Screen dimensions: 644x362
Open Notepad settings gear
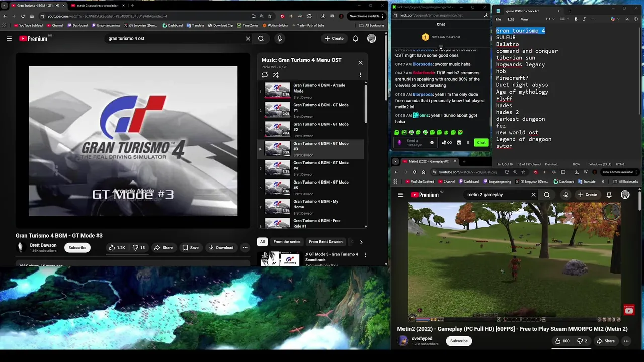[636, 19]
